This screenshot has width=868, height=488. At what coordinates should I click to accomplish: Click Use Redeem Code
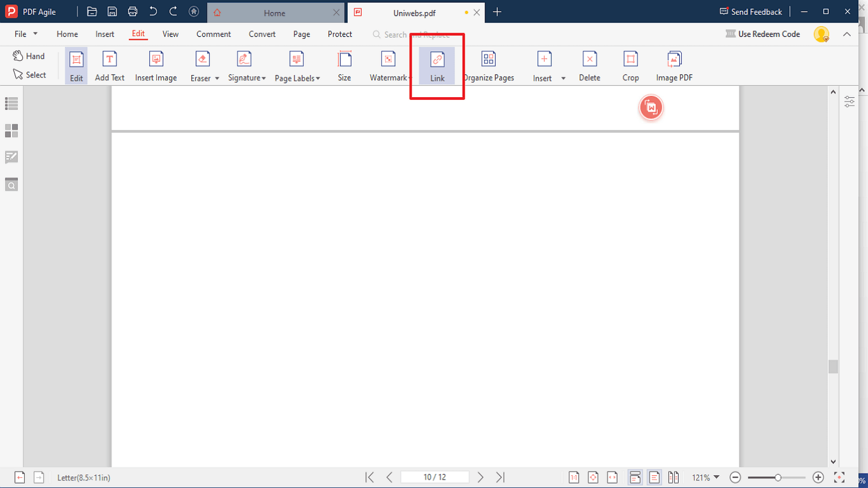tap(763, 34)
